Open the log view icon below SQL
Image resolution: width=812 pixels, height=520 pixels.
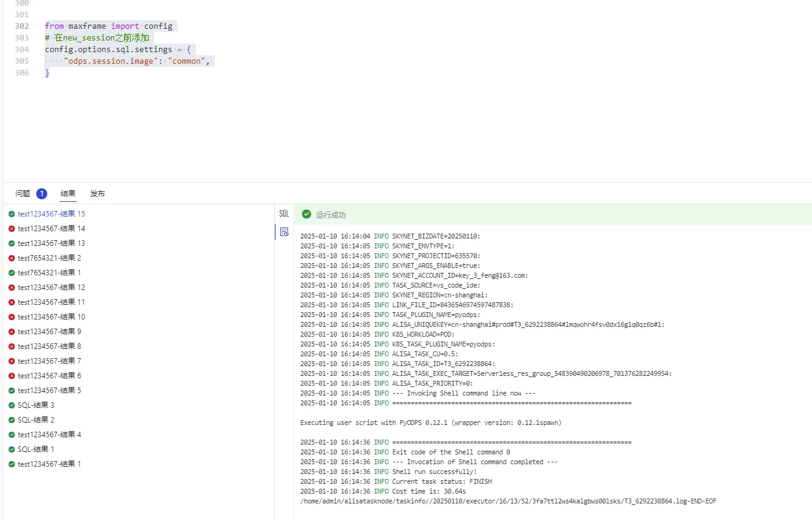[284, 232]
